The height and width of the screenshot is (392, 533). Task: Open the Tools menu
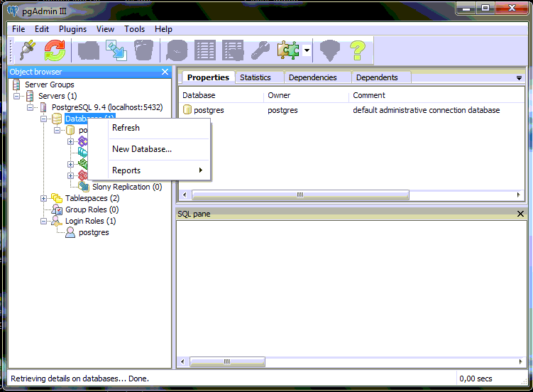[x=134, y=29]
